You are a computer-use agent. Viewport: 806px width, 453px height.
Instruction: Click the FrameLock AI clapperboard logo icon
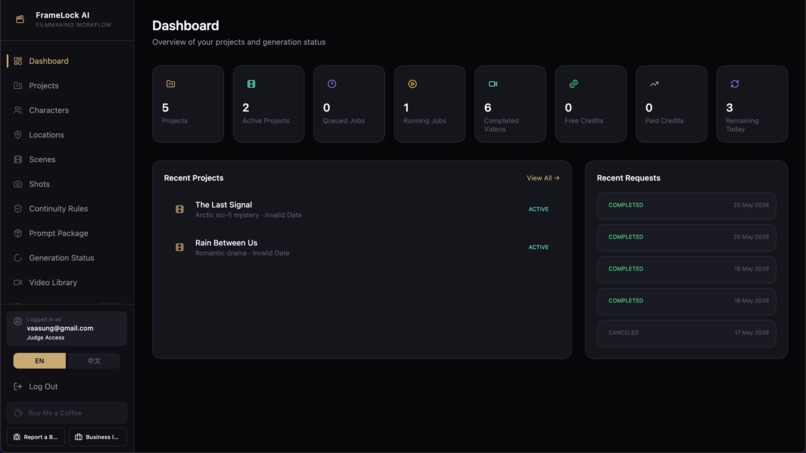pos(20,20)
